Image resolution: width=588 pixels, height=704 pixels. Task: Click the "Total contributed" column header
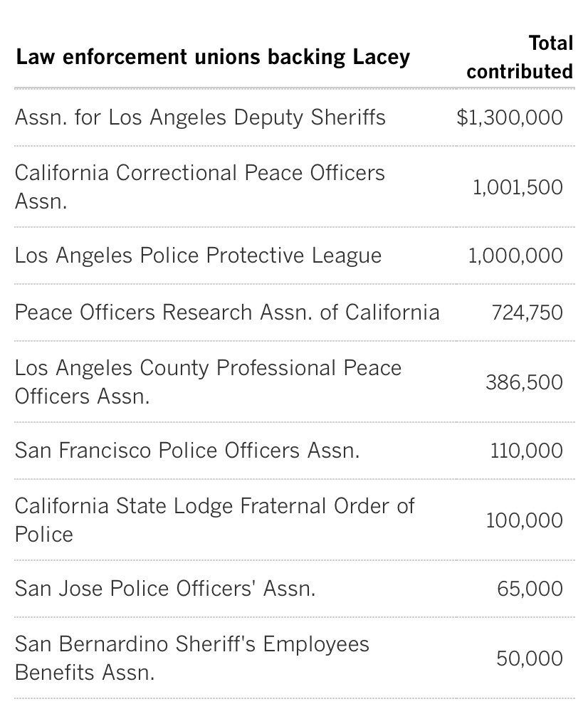point(520,58)
